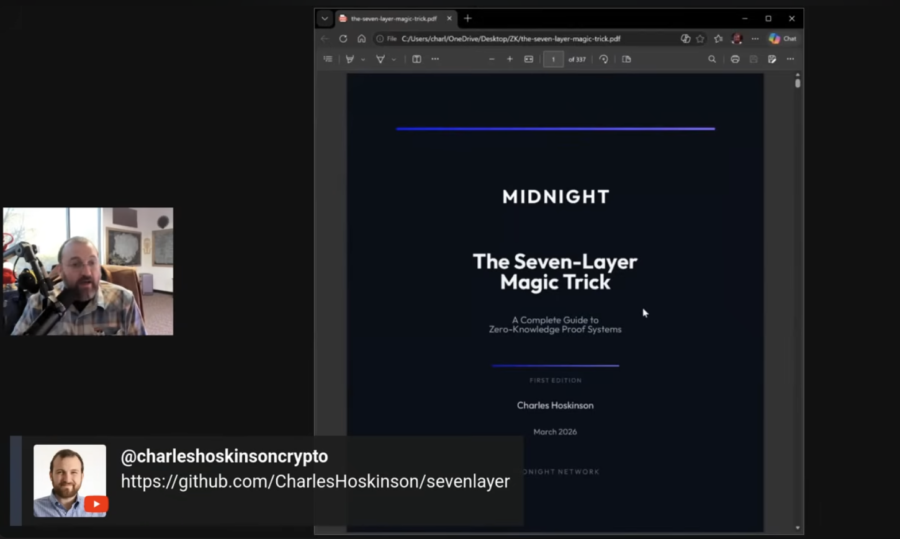Open a new browser tab
The height and width of the screenshot is (539, 900).
[467, 18]
